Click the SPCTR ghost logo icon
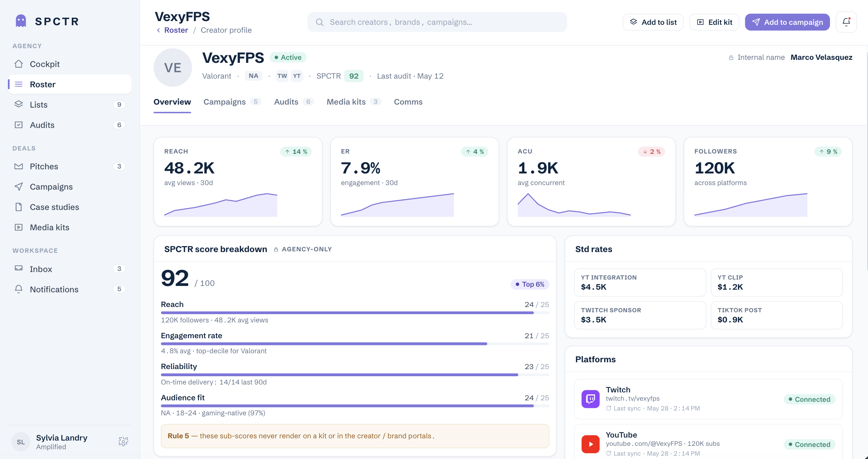Image resolution: width=868 pixels, height=459 pixels. (21, 21)
